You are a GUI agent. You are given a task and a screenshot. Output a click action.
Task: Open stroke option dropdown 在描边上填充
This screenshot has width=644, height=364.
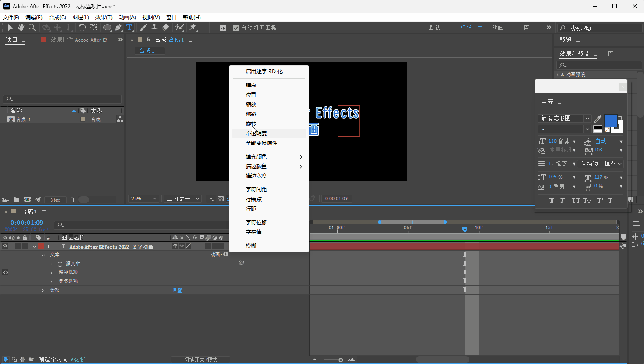pos(600,164)
